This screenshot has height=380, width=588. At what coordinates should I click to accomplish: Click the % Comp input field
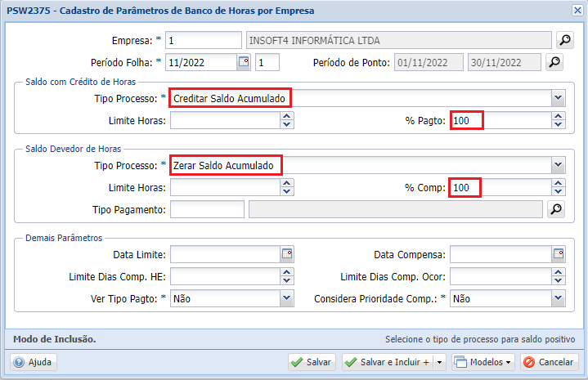tap(501, 187)
